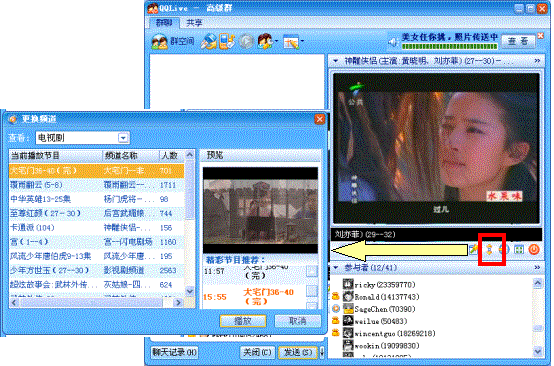
Task: Click the screenshot tool toolbar icon
Action: click(291, 42)
